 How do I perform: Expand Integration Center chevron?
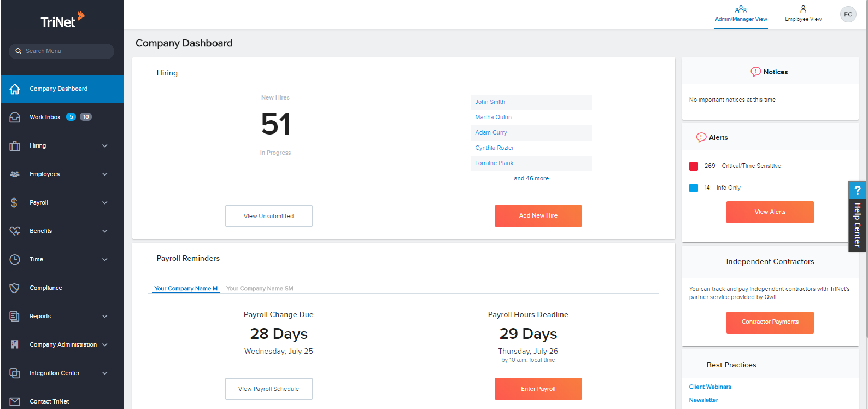coord(105,373)
